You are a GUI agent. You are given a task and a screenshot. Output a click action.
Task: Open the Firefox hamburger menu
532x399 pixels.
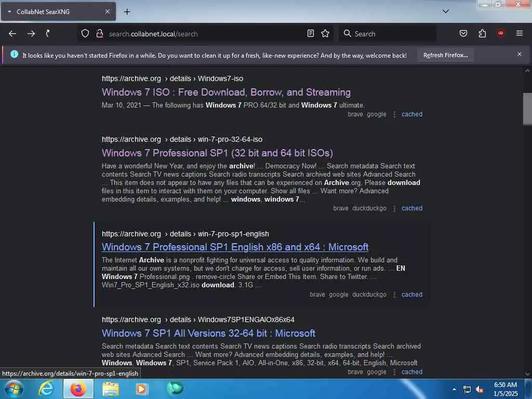coord(520,33)
